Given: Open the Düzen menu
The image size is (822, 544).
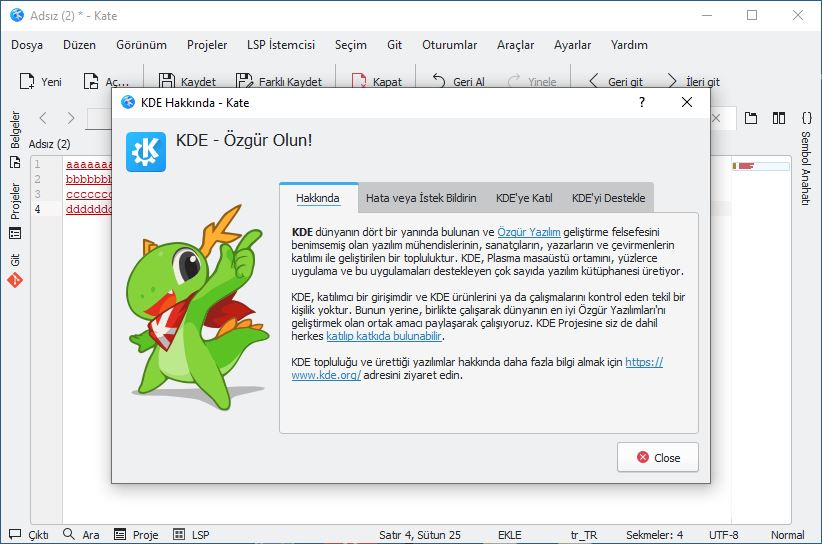Looking at the screenshot, I should pos(79,45).
